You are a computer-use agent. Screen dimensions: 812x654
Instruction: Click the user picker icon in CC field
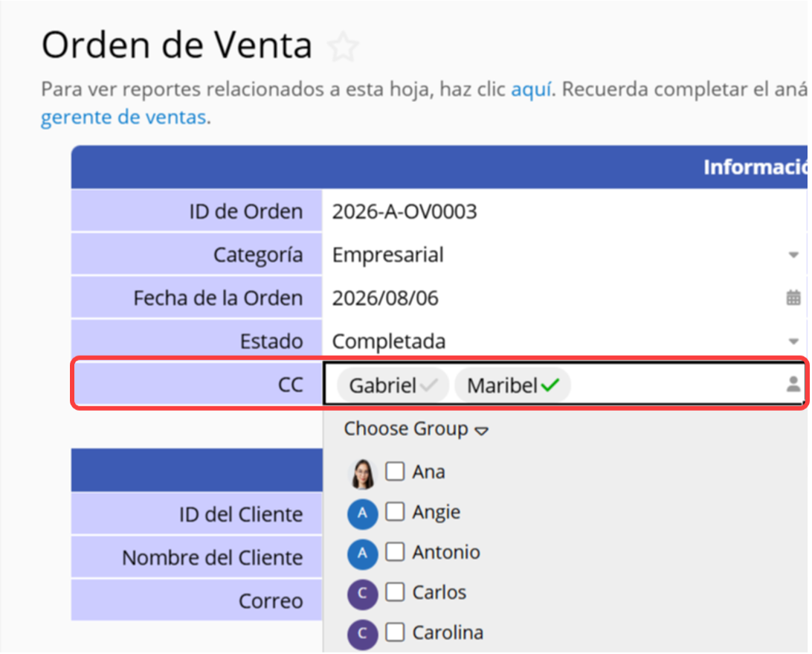point(793,384)
